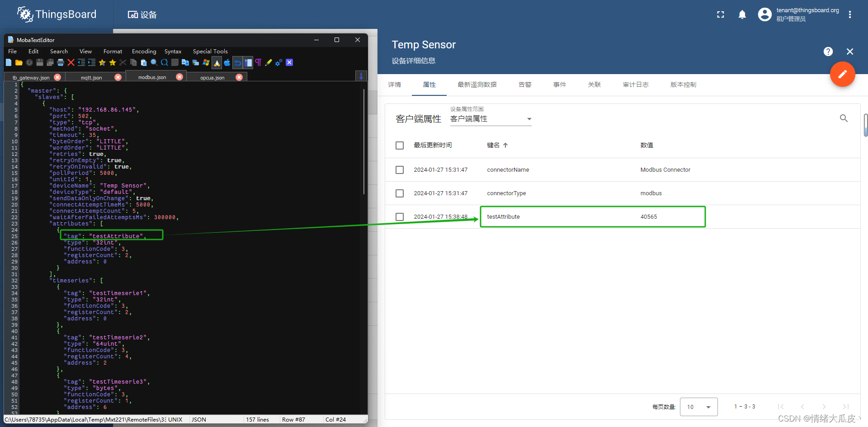Viewport: 868px width, 427px height.
Task: Click the blue gears settings icon
Action: pyautogui.click(x=279, y=62)
